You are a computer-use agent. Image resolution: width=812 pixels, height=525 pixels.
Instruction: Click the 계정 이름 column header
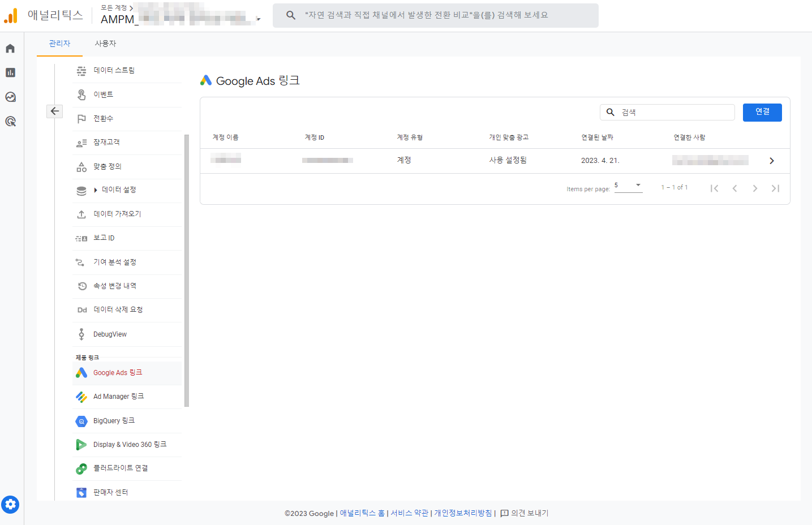pyautogui.click(x=225, y=137)
